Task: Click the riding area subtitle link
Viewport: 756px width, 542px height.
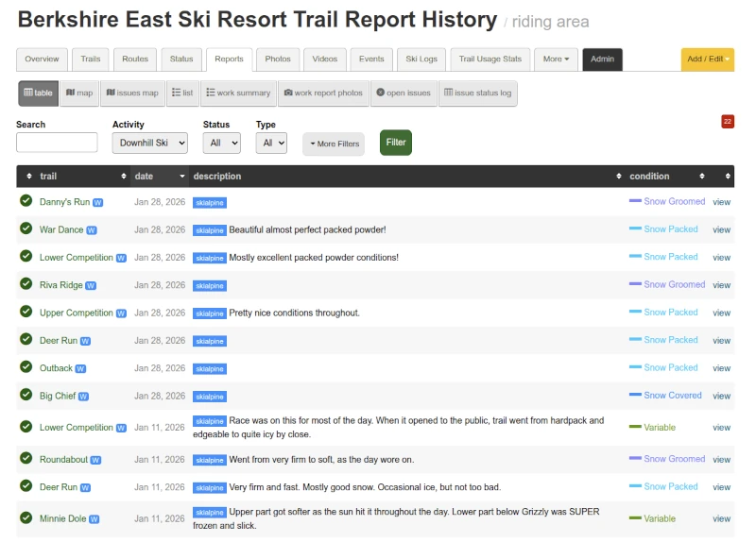Action: coord(550,22)
